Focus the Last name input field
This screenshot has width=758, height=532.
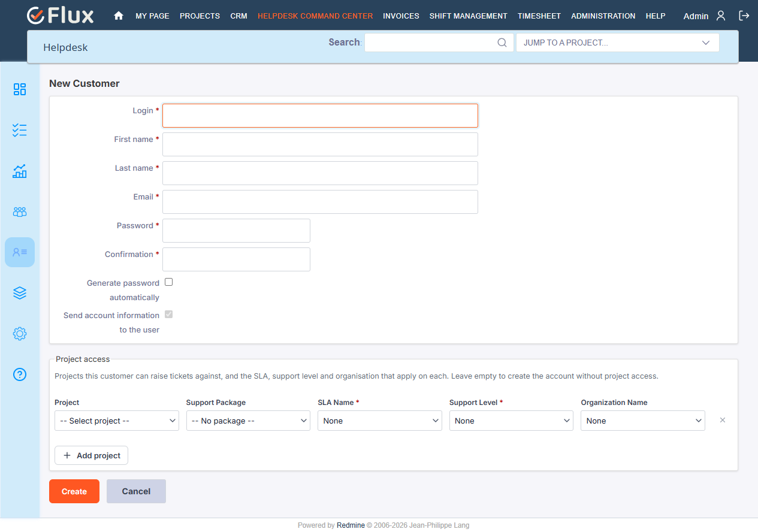[x=320, y=173]
